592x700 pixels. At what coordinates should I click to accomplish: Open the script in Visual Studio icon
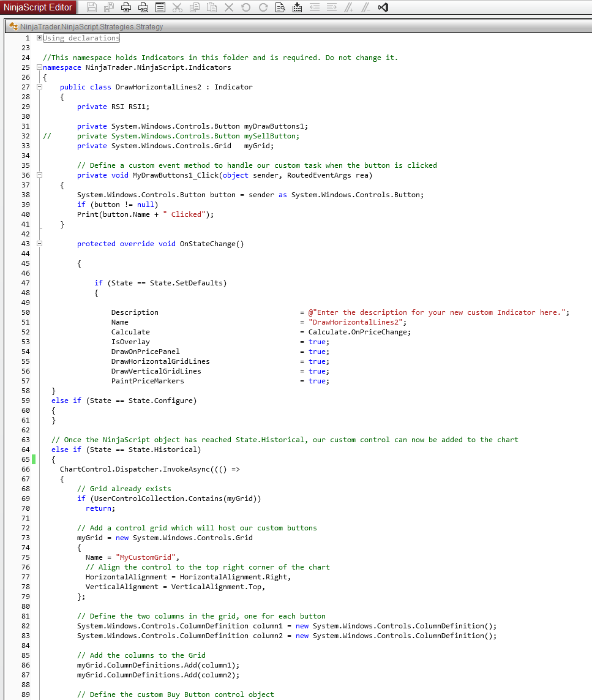(383, 7)
